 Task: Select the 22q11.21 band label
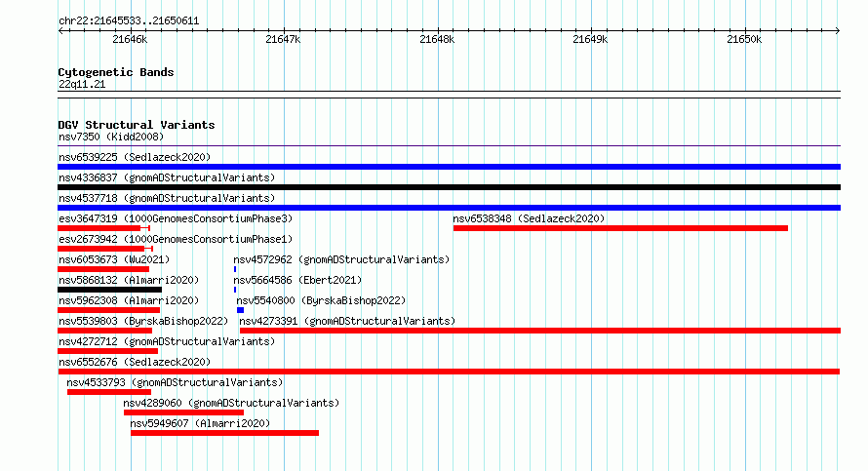[82, 85]
